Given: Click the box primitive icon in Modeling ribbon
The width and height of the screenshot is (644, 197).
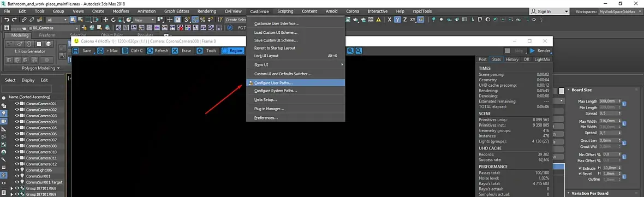Looking at the screenshot, I should [x=49, y=44].
